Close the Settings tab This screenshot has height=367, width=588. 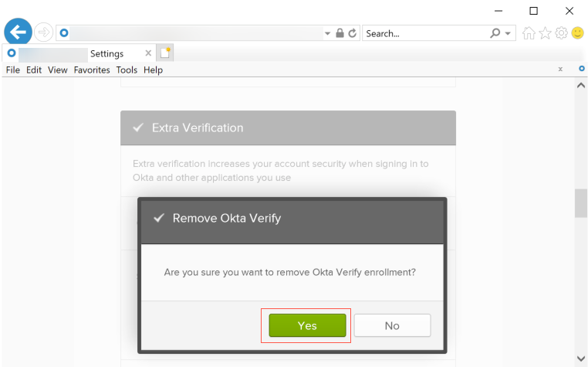click(147, 53)
